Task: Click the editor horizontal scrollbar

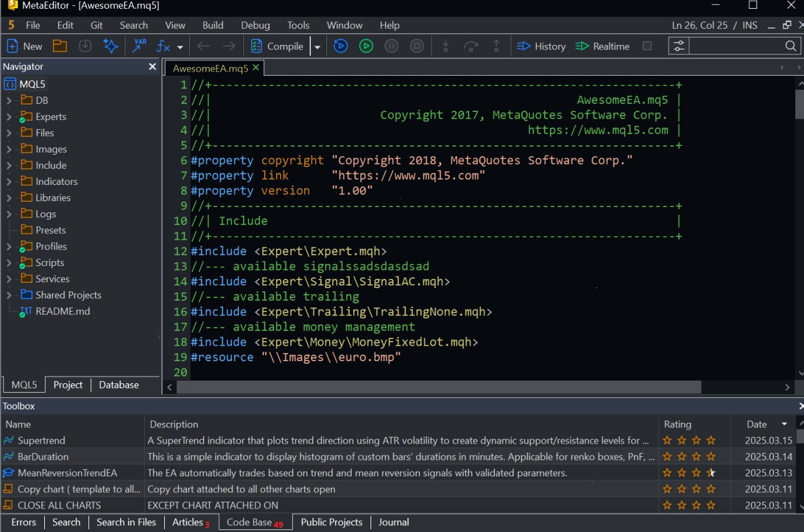Action: pos(439,387)
